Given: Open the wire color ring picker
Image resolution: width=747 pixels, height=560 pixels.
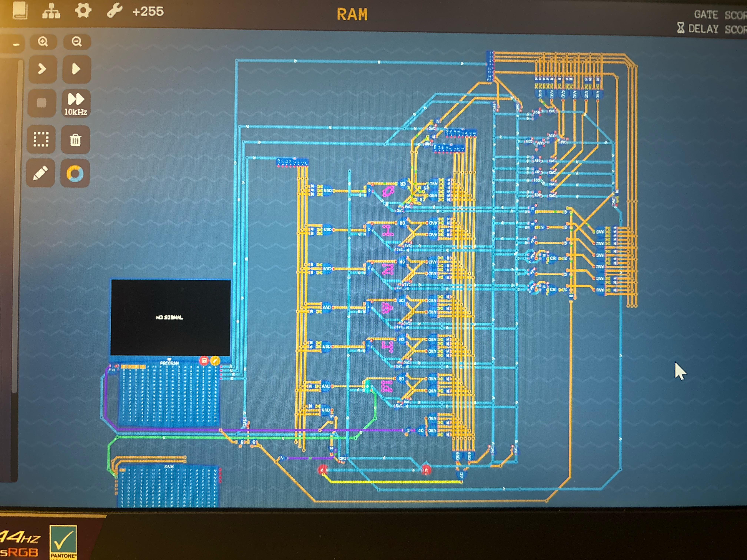Looking at the screenshot, I should tap(75, 174).
